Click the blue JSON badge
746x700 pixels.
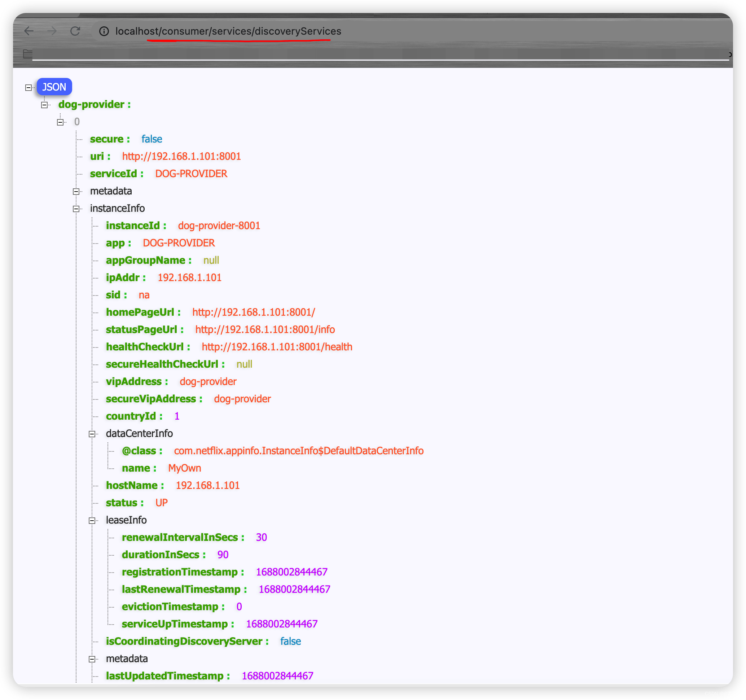click(54, 87)
